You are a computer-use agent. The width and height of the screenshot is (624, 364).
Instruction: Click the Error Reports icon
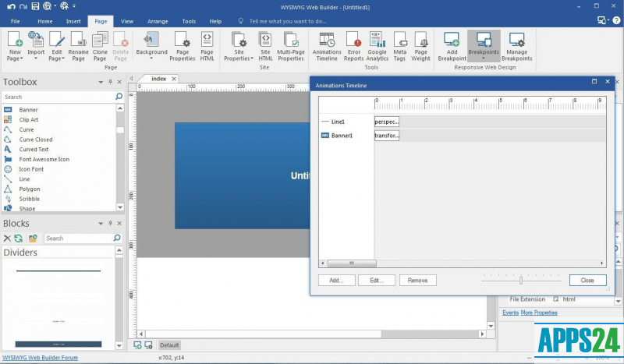click(x=353, y=45)
